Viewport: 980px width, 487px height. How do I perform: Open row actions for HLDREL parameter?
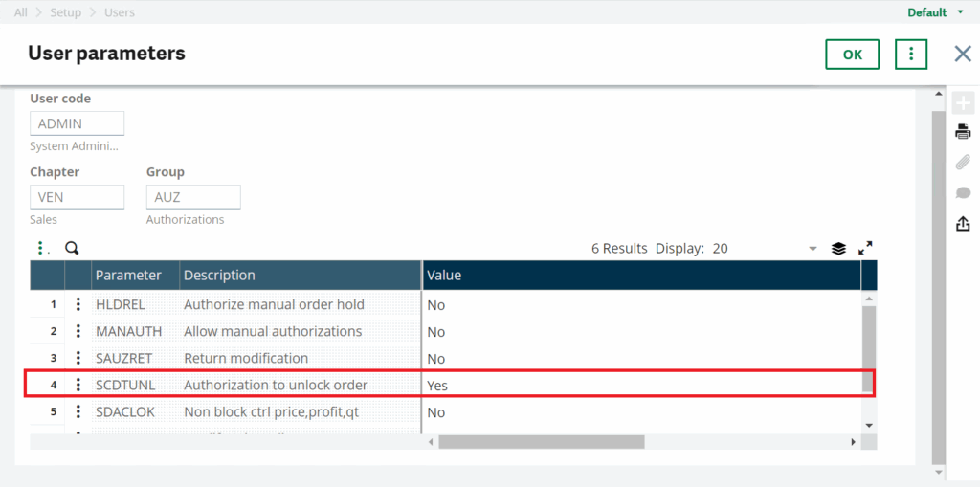coord(78,304)
